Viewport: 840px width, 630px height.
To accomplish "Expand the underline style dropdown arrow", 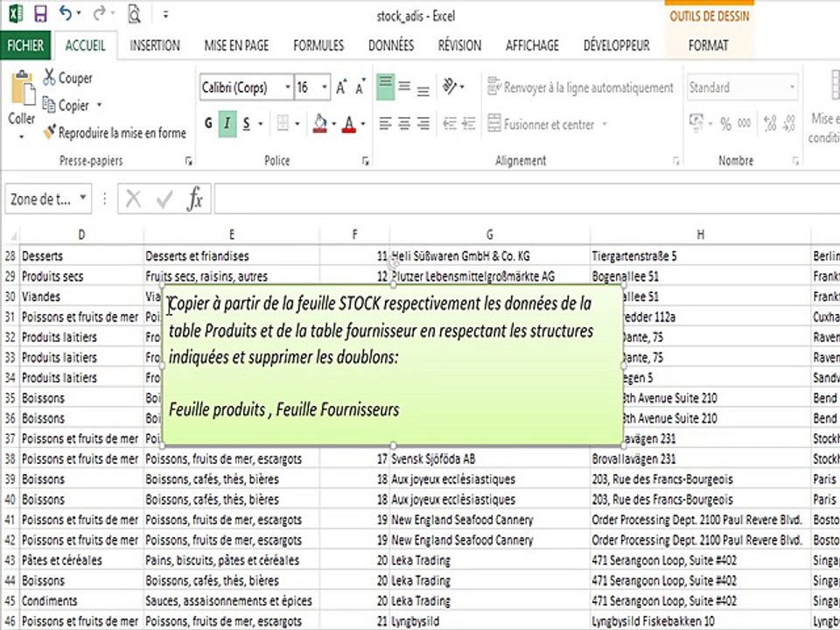I will coord(261,124).
